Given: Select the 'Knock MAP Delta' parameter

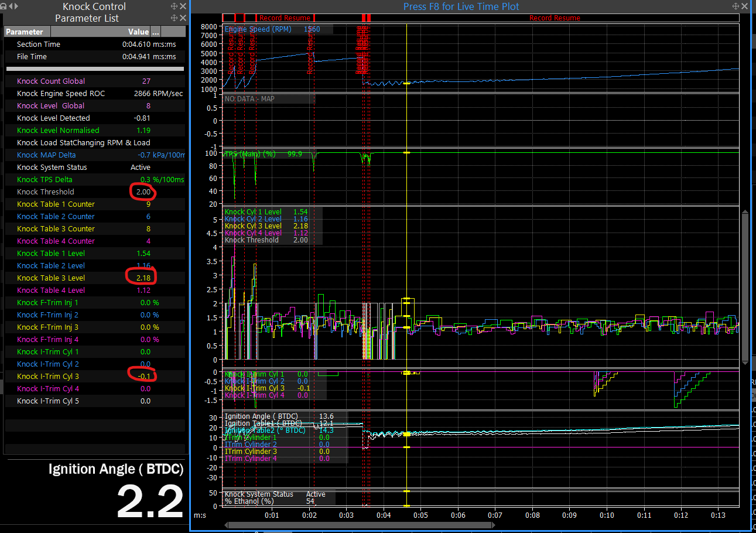Looking at the screenshot, I should click(95, 155).
